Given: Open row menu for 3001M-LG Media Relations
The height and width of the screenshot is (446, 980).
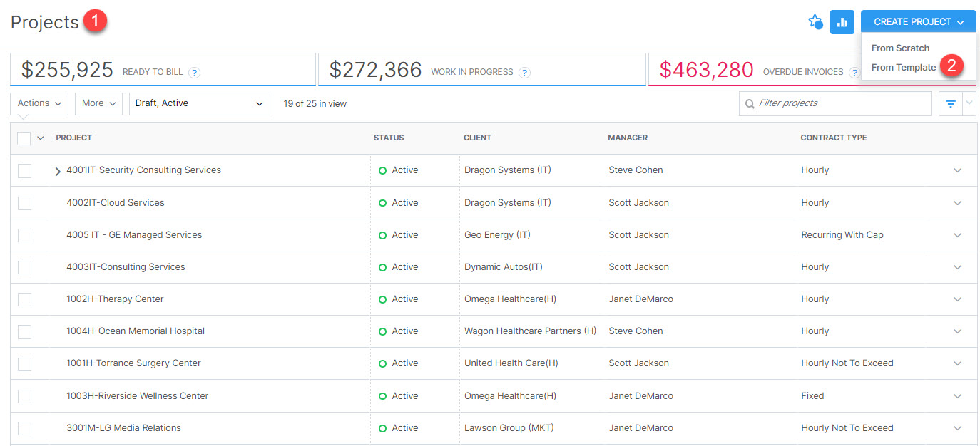Looking at the screenshot, I should coord(957,428).
